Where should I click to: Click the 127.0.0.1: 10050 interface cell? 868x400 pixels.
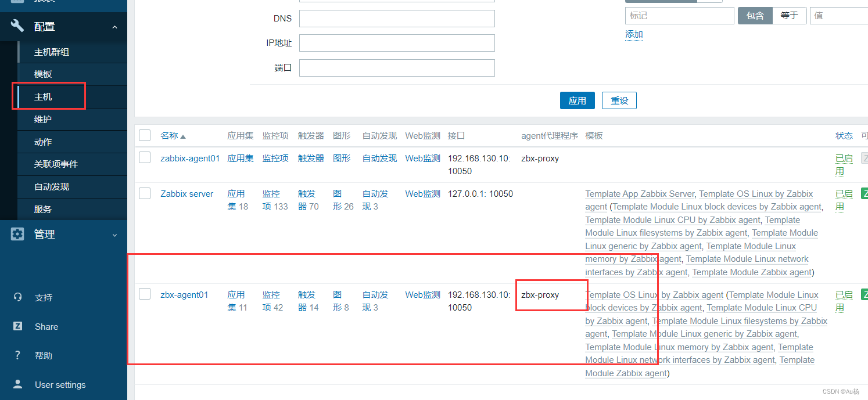480,193
